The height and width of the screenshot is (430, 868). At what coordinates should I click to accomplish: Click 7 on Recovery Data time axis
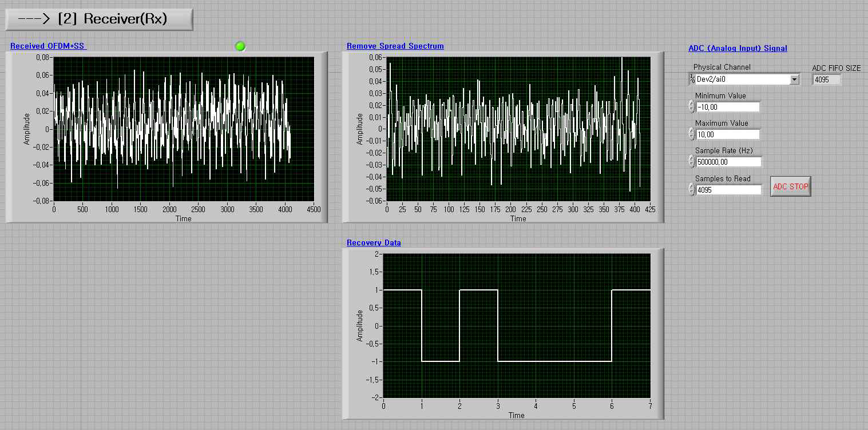(x=650, y=405)
